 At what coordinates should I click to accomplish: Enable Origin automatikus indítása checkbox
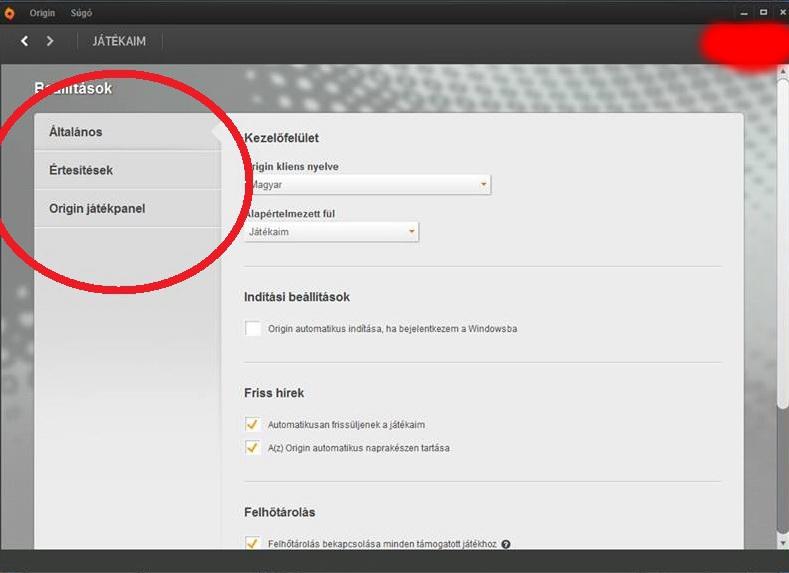[x=253, y=328]
